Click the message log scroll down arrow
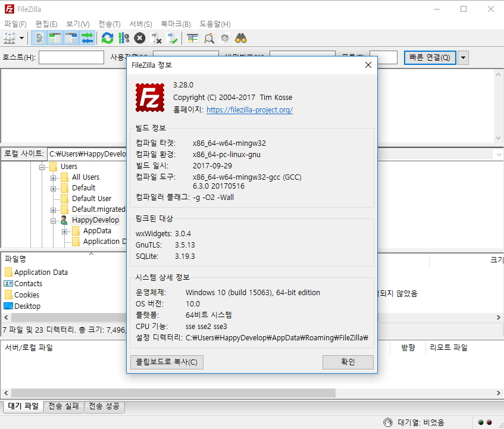The image size is (504, 429). tap(498, 138)
